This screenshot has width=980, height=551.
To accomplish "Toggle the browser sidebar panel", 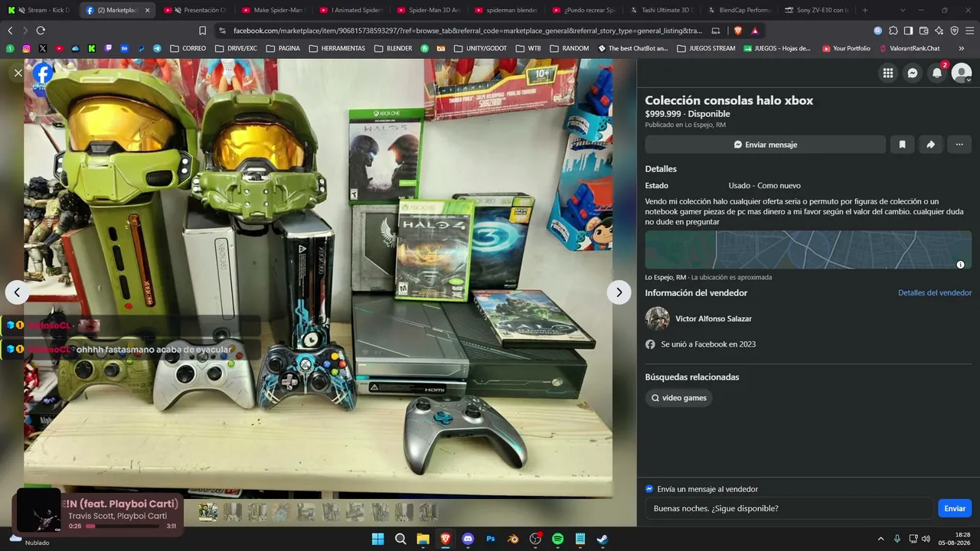I will click(x=908, y=31).
